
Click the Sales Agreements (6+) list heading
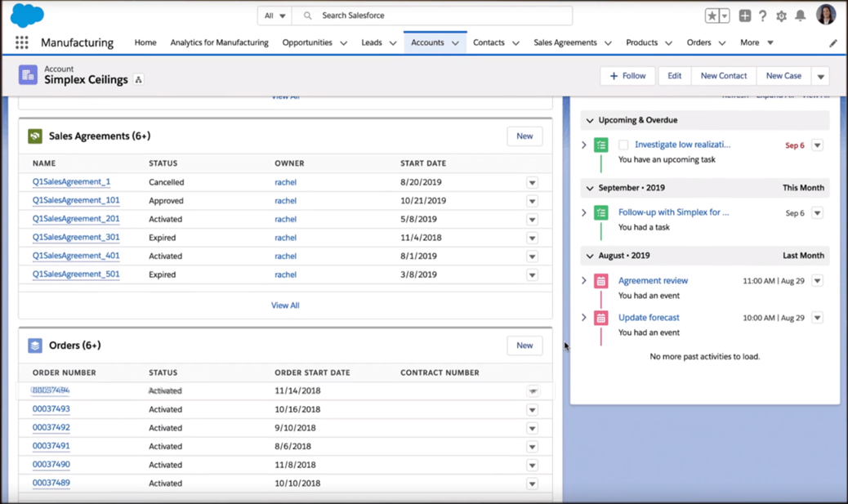click(100, 136)
